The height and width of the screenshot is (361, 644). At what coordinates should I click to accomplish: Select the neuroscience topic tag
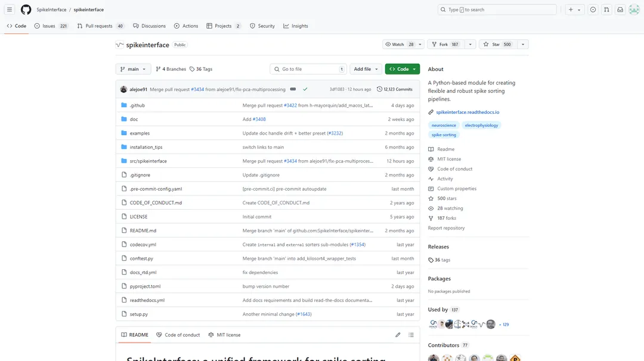click(x=444, y=125)
